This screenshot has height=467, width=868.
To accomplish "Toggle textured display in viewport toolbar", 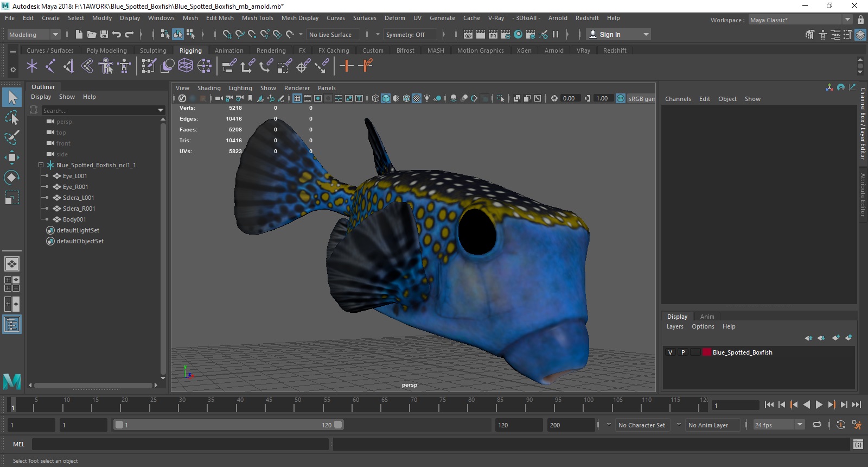I will [417, 98].
